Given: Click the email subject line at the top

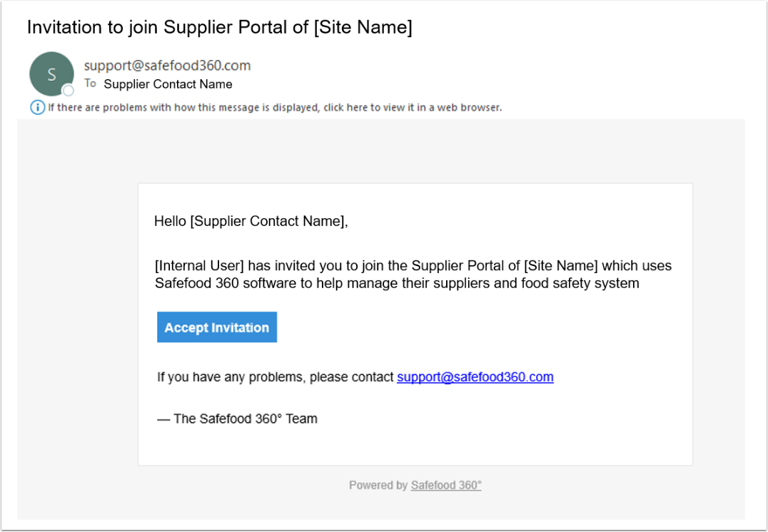Looking at the screenshot, I should pos(219,28).
